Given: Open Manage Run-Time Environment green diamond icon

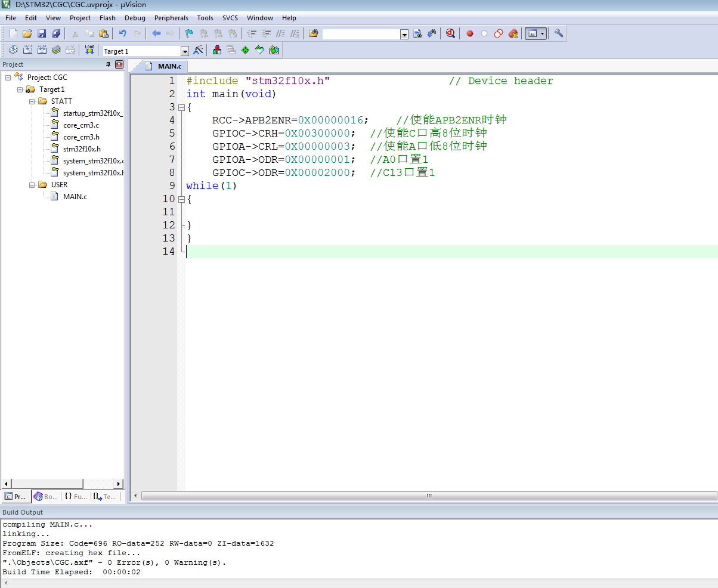Looking at the screenshot, I should (245, 50).
